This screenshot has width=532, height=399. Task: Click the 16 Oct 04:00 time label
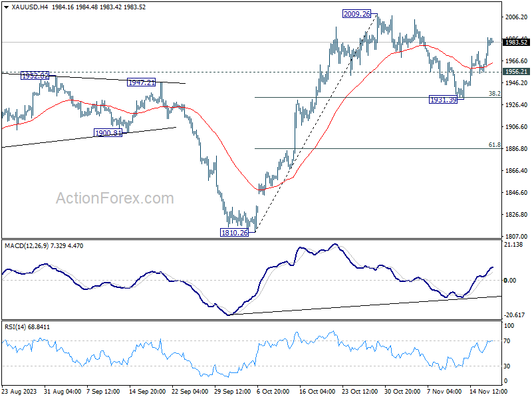tap(317, 391)
